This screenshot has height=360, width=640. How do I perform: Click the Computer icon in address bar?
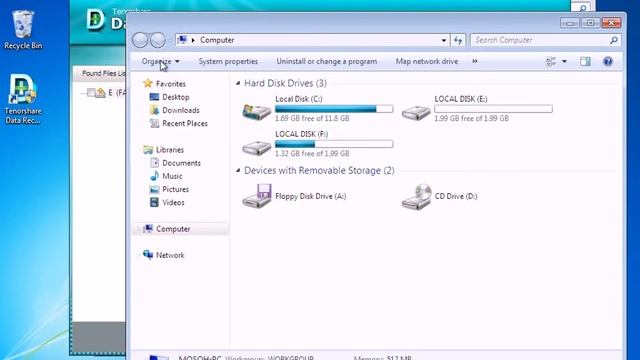coord(182,40)
